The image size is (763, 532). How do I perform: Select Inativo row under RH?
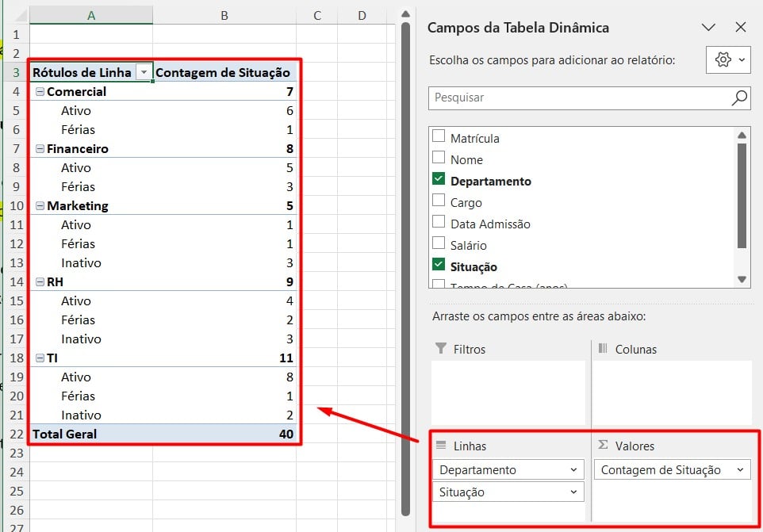pyautogui.click(x=81, y=339)
